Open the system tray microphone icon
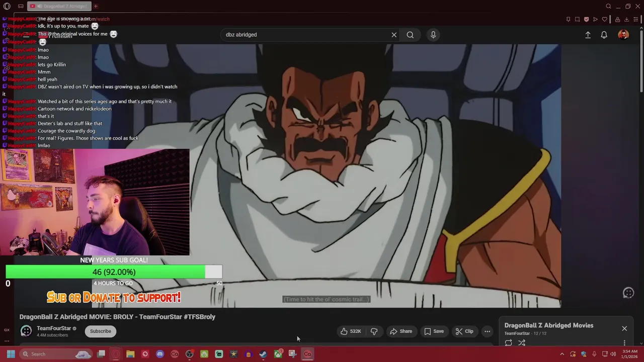 (594, 354)
